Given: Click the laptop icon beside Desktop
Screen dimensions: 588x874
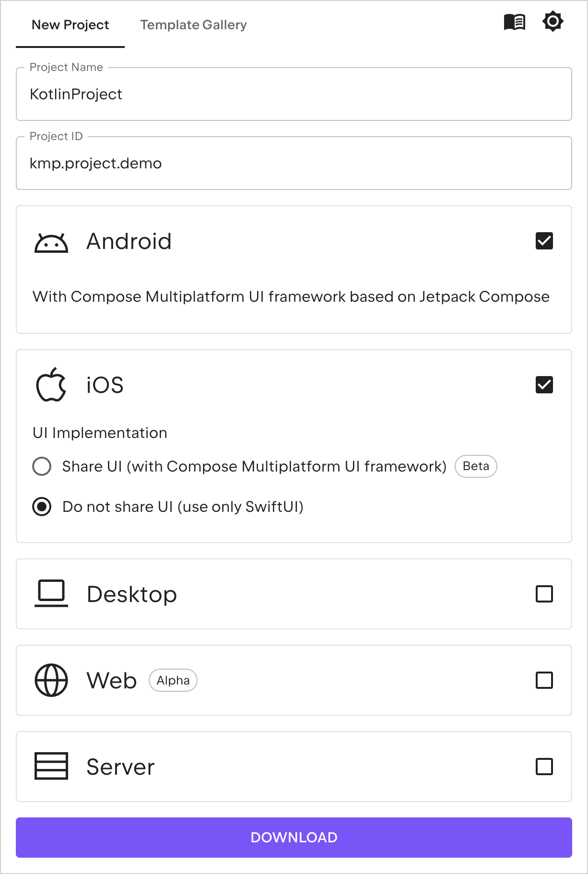Looking at the screenshot, I should [51, 594].
